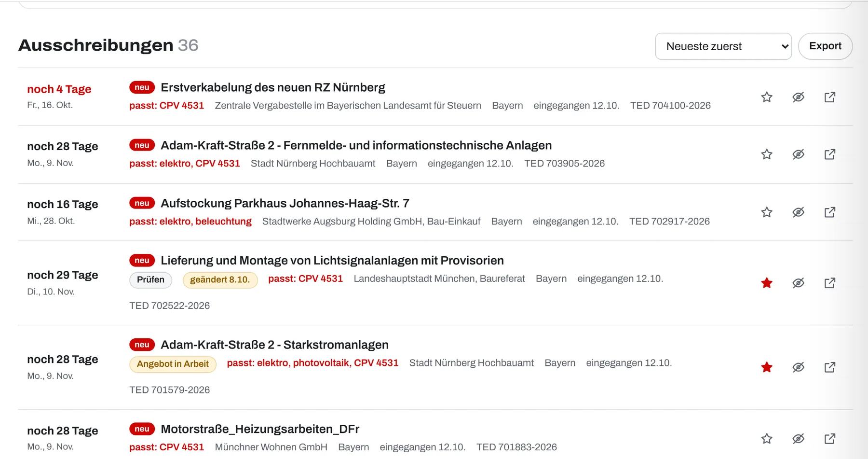Open Aufstockung Parkhaus tender in new window

click(830, 212)
